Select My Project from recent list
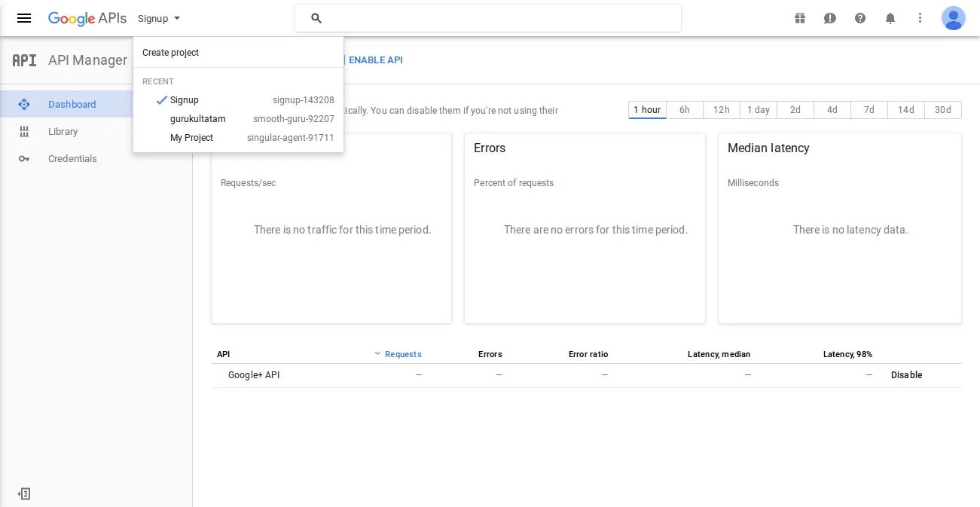The width and height of the screenshot is (980, 507). pos(191,138)
